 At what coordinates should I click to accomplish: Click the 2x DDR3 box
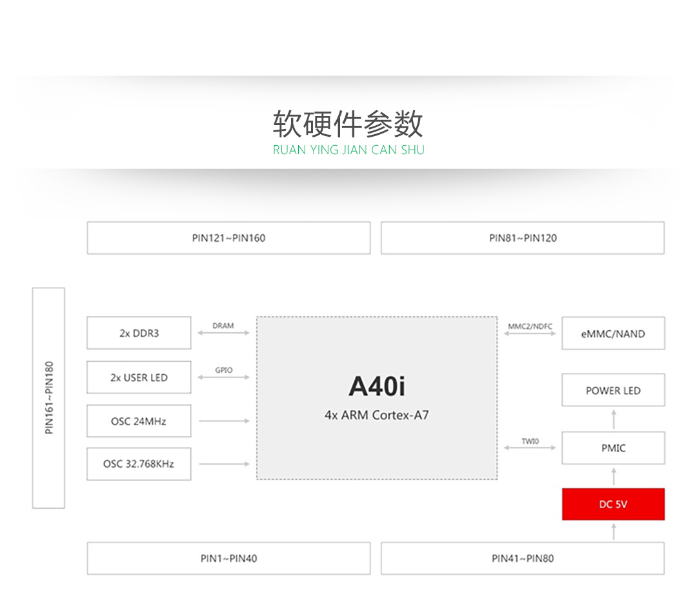pyautogui.click(x=139, y=333)
